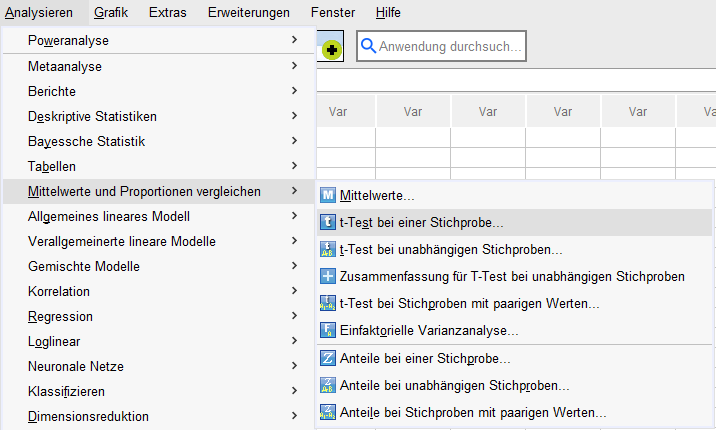This screenshot has height=430, width=716.
Task: Open the Loglinear menu entry
Action: [158, 341]
